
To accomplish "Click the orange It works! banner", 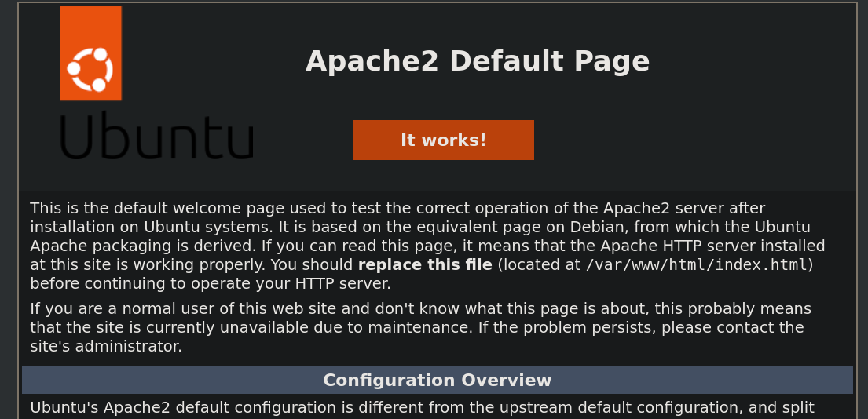I will point(443,140).
